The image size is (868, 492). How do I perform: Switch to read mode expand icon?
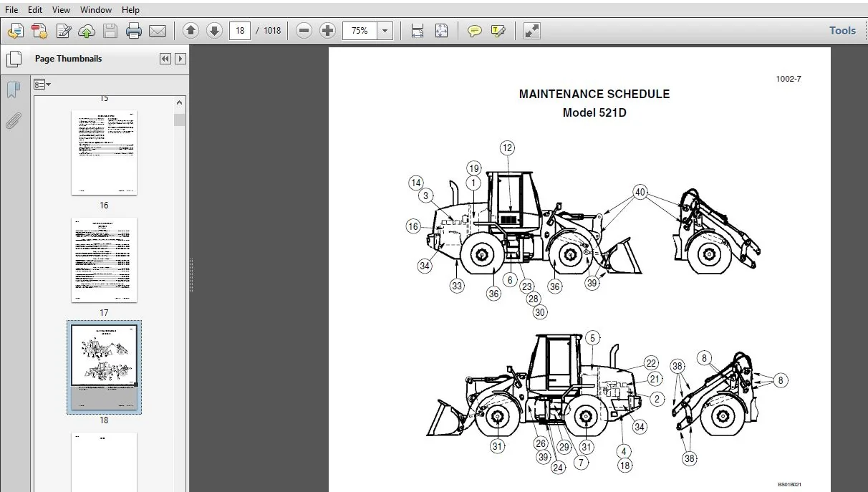532,31
